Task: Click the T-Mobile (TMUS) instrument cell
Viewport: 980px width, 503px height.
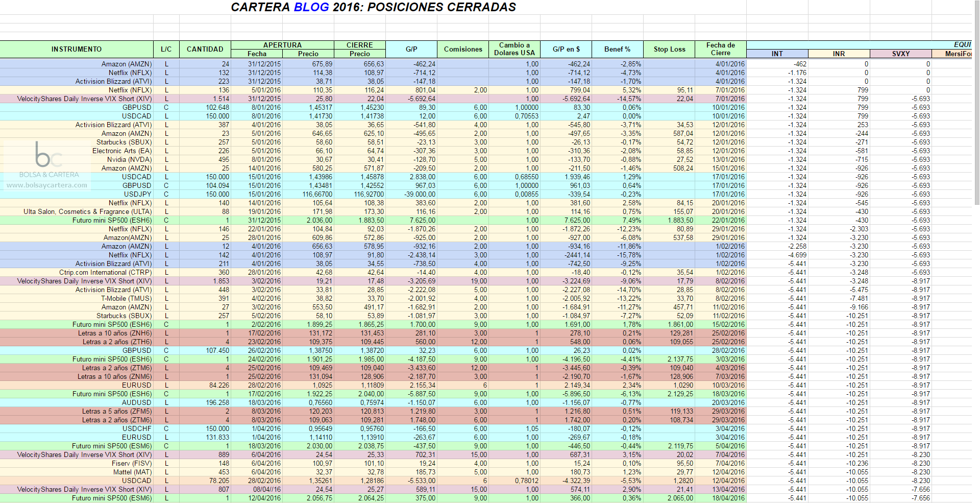Action: tap(77, 298)
